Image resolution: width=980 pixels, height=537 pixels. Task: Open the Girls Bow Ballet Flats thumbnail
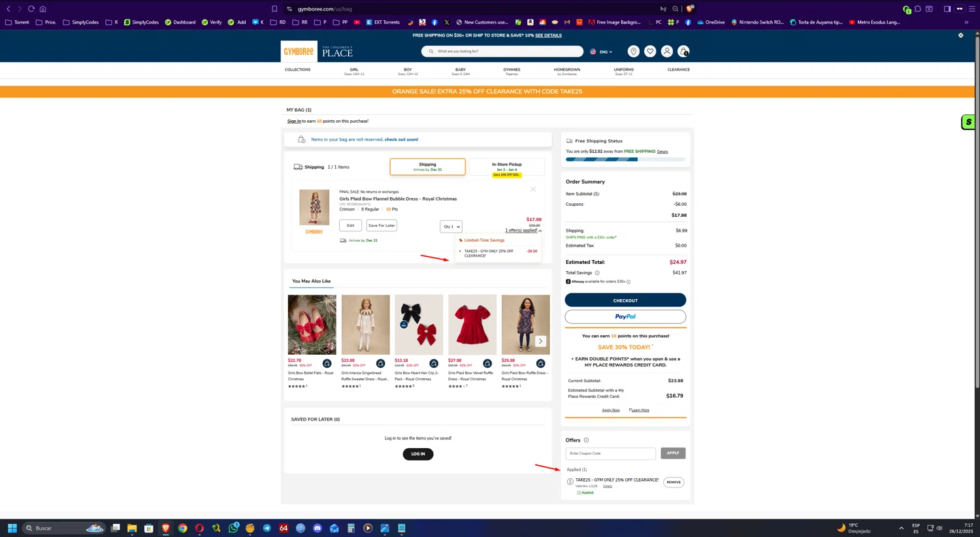pyautogui.click(x=312, y=325)
